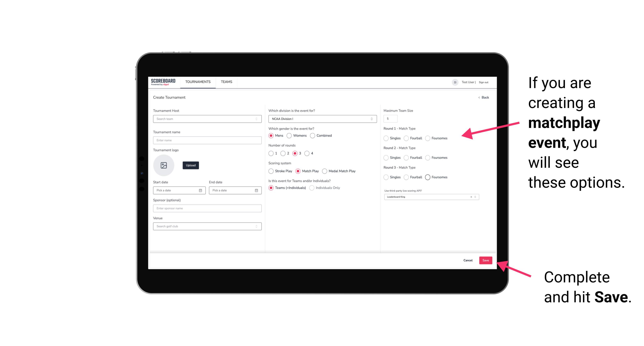Click the Scoreboard powered by Clippo logo
Image resolution: width=644 pixels, height=346 pixels.
point(164,82)
